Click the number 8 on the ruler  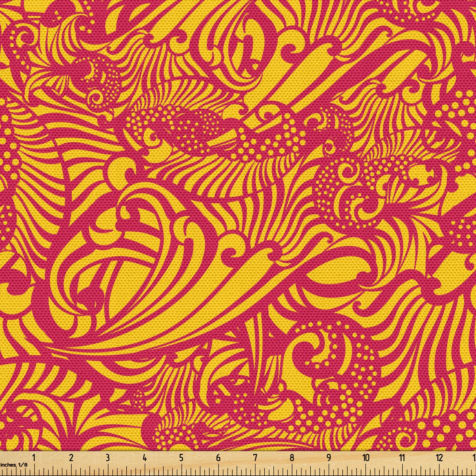coord(292,458)
